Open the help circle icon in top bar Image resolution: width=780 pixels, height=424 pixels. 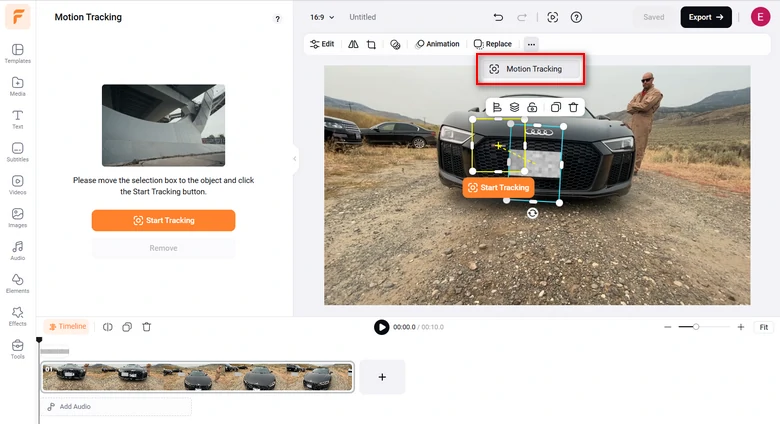576,17
